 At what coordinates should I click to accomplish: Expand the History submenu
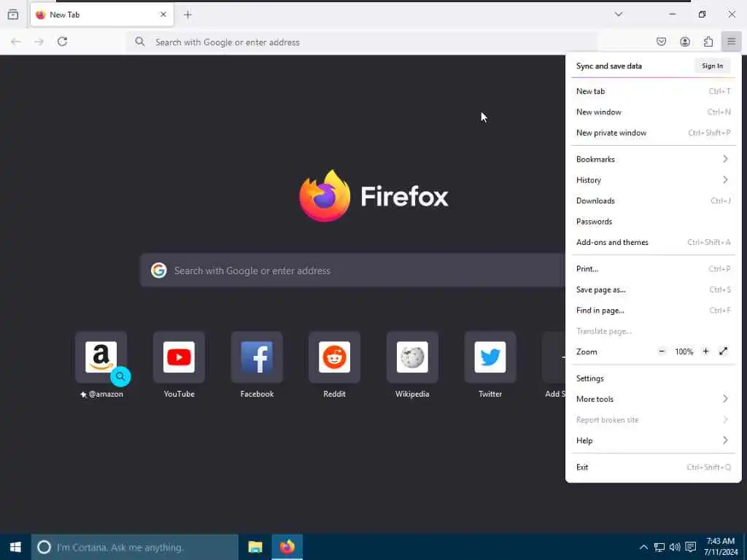[653, 180]
